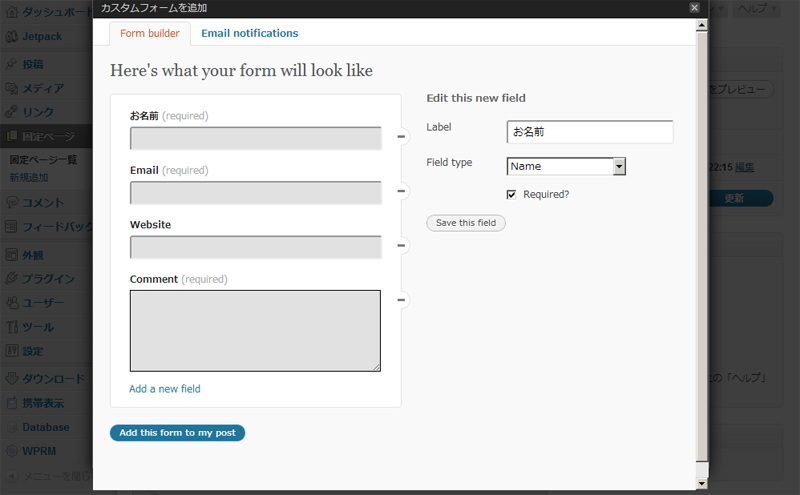Viewport: 800px width, 495px height.
Task: Switch to the Email notifications tab
Action: click(x=249, y=33)
